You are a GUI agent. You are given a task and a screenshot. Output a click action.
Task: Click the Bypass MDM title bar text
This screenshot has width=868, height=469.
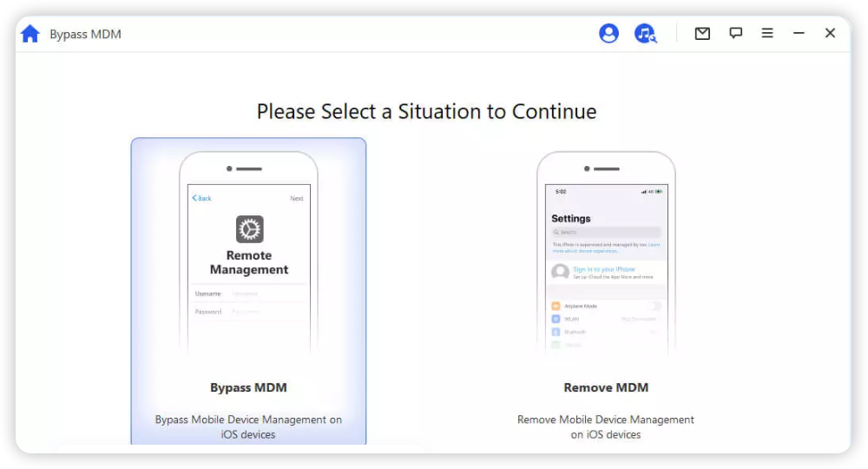coord(85,35)
